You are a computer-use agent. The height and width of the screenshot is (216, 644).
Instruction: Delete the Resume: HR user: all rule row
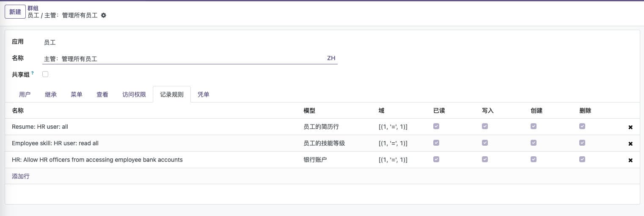630,127
